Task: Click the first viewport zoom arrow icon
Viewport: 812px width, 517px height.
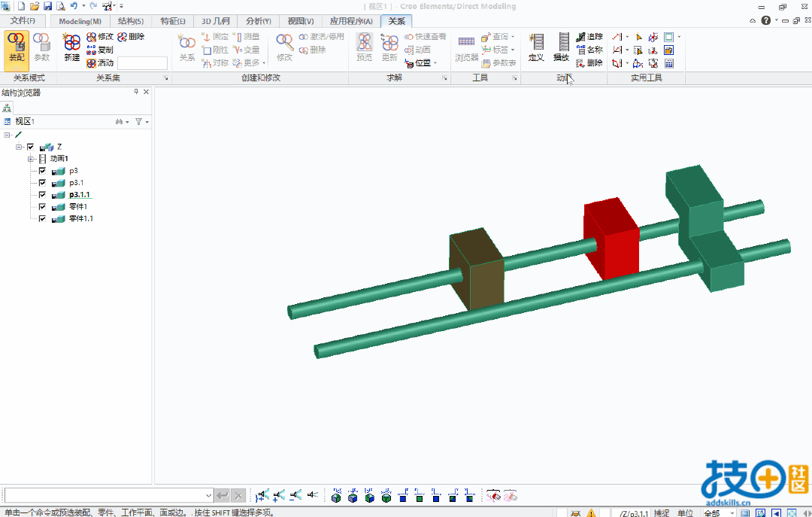Action: coord(262,495)
